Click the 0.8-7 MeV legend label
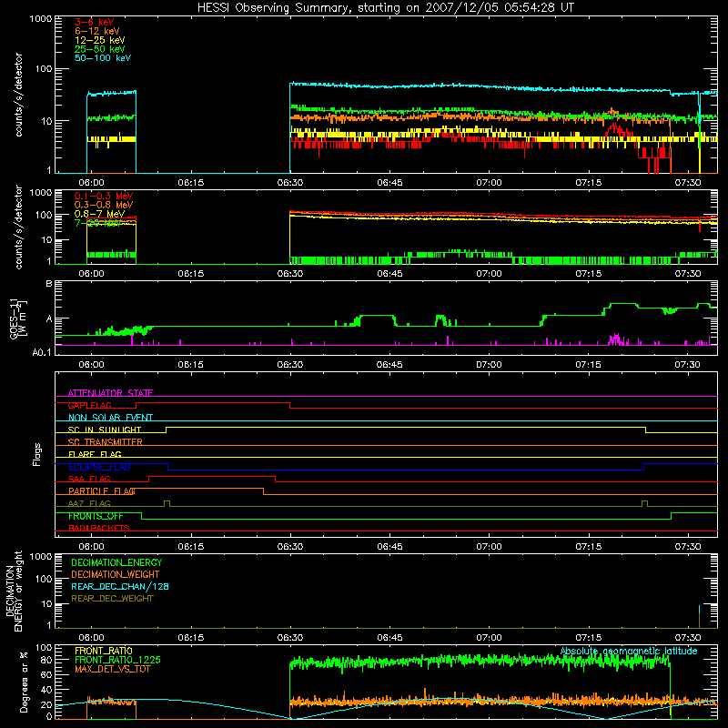 99,214
